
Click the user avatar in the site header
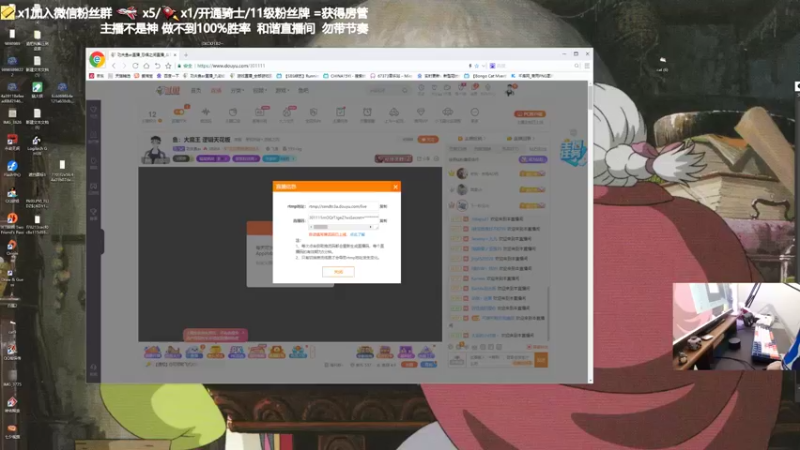tap(510, 91)
